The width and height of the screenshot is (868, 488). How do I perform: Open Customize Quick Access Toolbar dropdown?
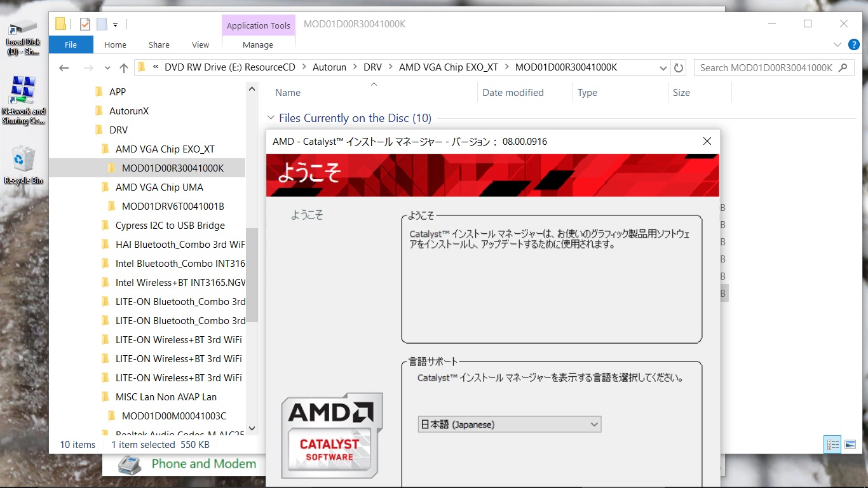point(115,25)
